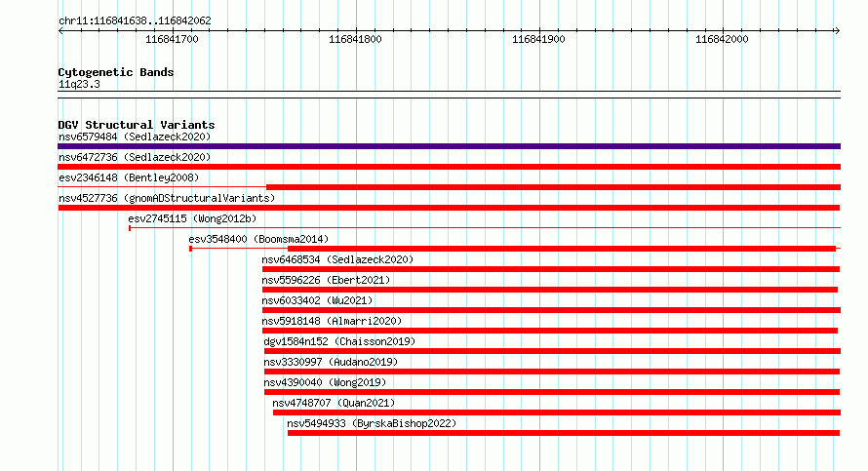
Task: Click the red bar below nsv5494933
Action: point(564,433)
